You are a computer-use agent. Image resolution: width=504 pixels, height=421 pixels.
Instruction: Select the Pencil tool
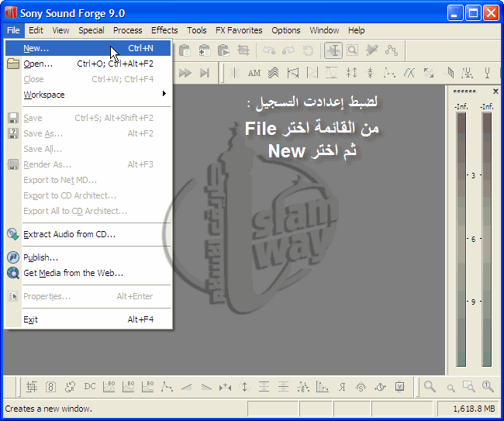372,50
